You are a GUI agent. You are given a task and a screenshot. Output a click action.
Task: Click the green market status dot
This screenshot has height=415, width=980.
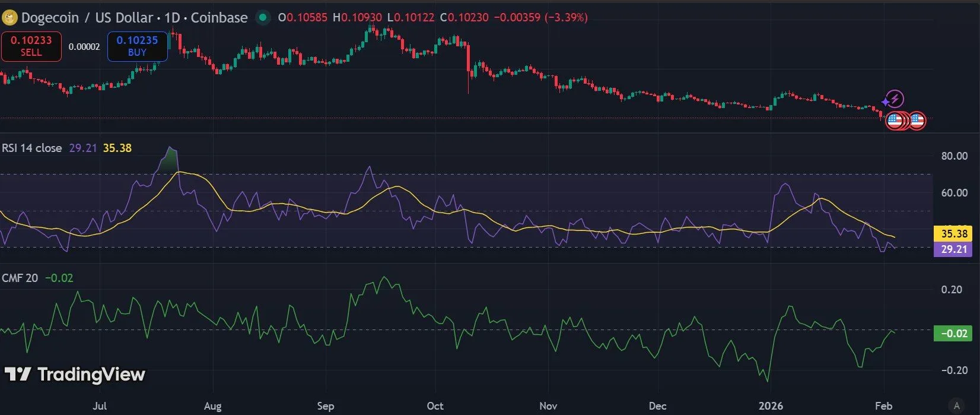[x=263, y=18]
